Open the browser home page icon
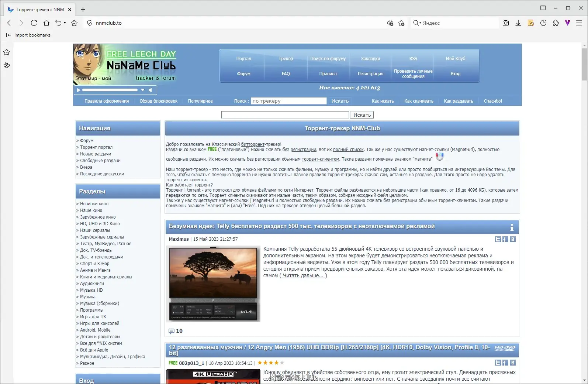The width and height of the screenshot is (588, 384). [46, 23]
